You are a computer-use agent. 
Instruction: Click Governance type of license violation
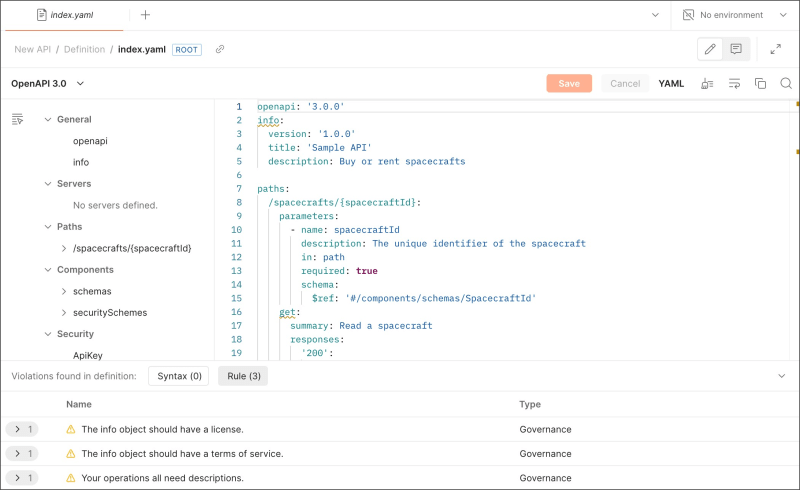pos(545,429)
